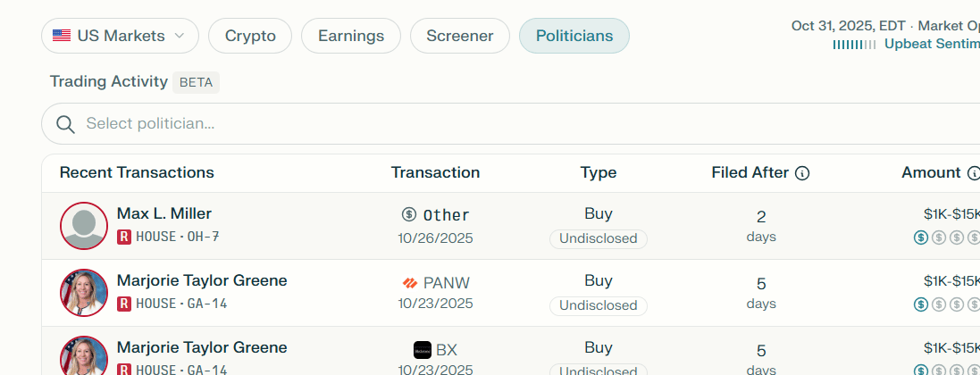Click the Filed After info icon
This screenshot has height=375, width=980.
click(802, 173)
